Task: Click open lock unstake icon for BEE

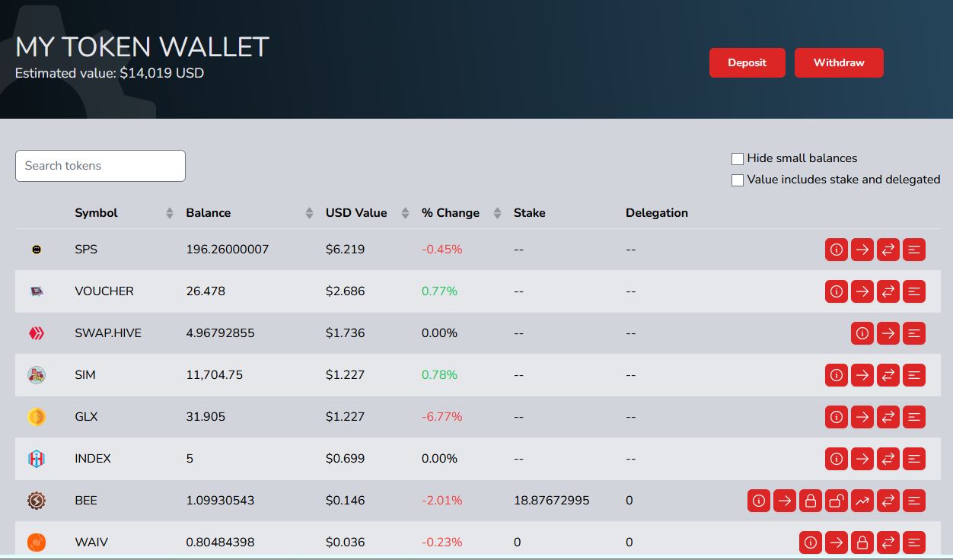Action: click(x=837, y=501)
